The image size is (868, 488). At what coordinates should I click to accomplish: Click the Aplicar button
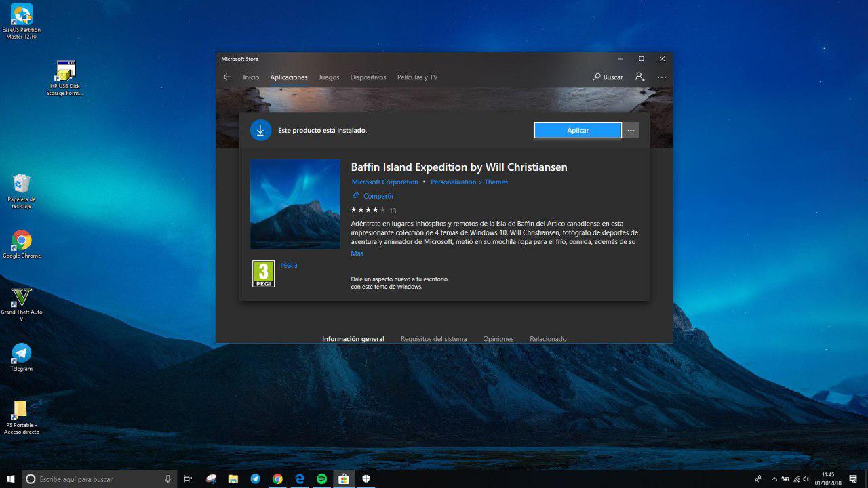coord(578,130)
